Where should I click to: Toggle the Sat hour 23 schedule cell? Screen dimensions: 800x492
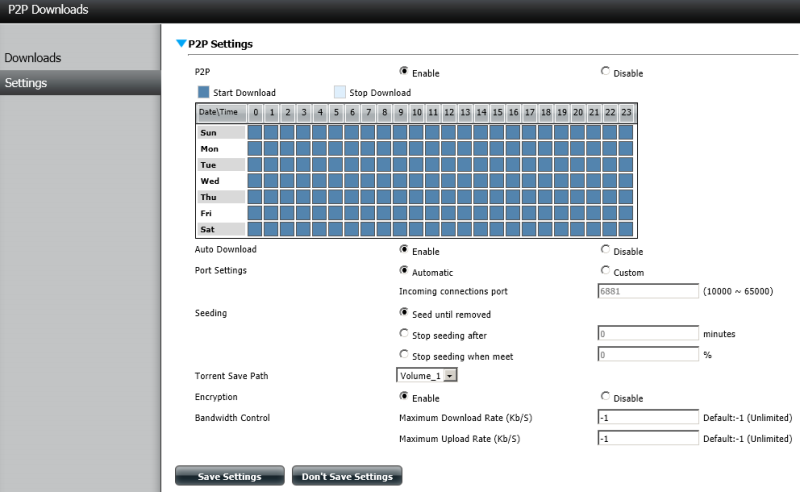click(626, 229)
